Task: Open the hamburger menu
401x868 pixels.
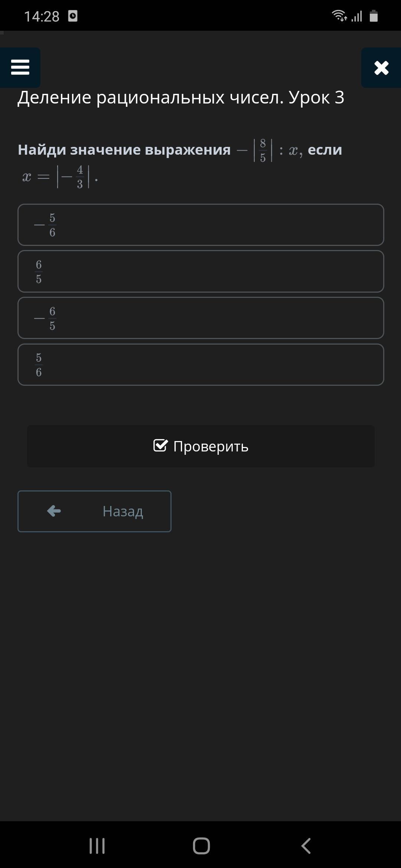Action: coord(20,68)
